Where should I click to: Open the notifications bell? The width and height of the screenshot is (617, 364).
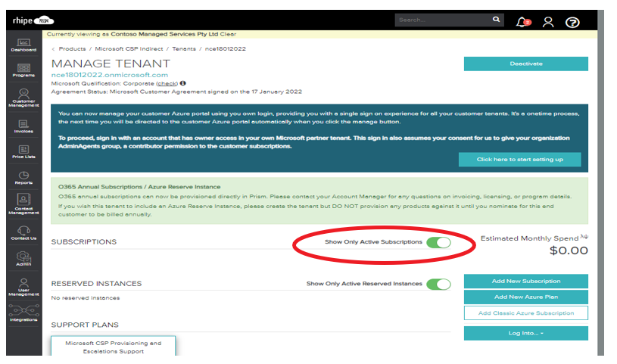(x=522, y=22)
